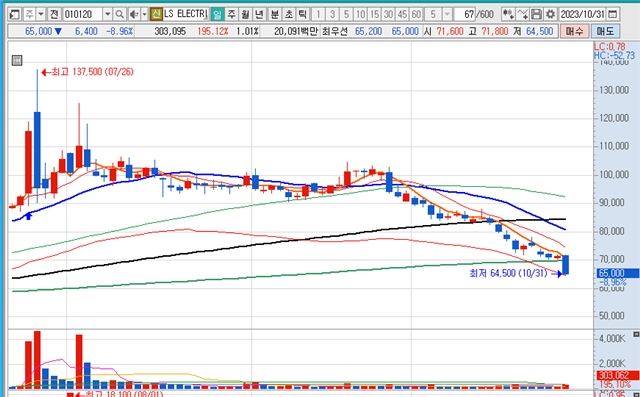Click the green 신 credit badge icon
Screen dimensions: 640x397
[156, 15]
